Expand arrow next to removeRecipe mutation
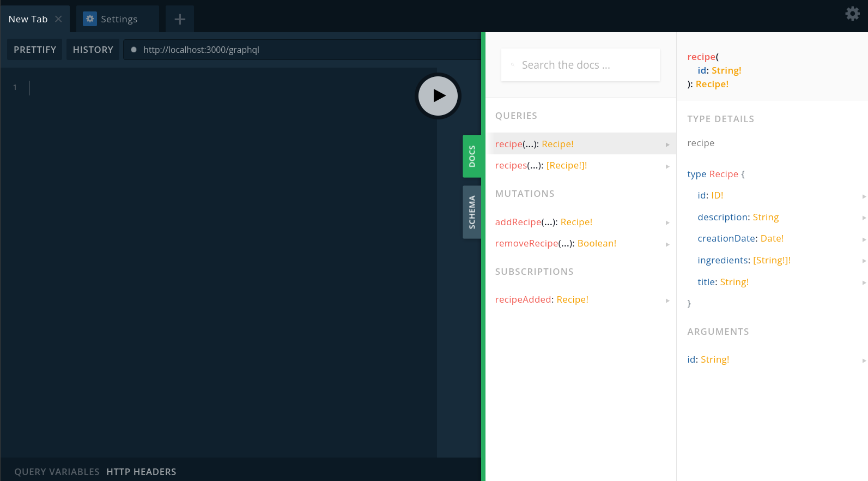 (x=667, y=244)
